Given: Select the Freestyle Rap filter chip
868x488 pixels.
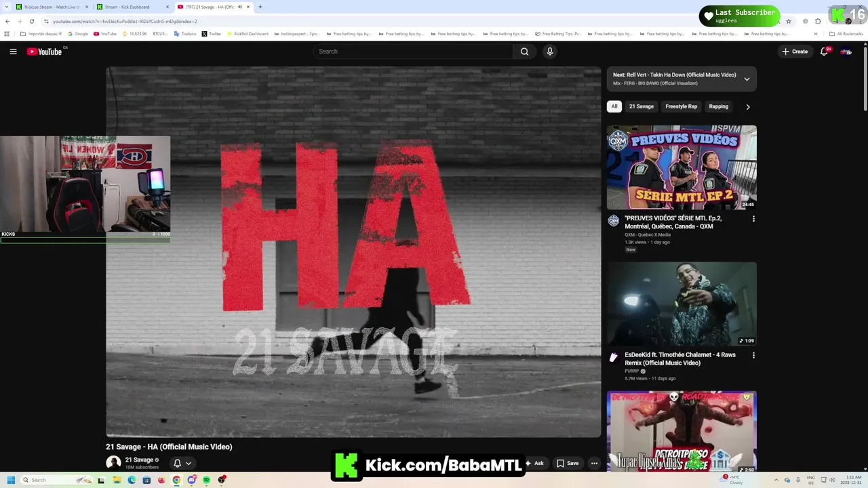Looking at the screenshot, I should coord(681,106).
